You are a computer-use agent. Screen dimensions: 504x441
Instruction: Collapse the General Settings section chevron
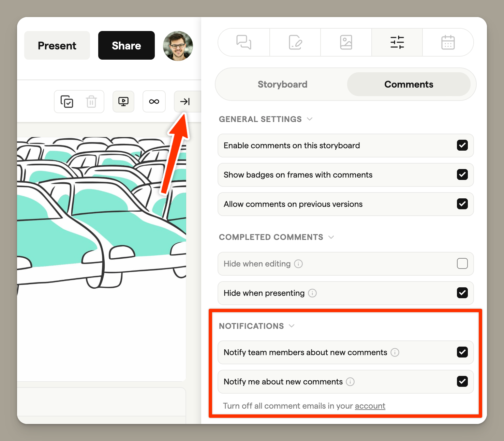coord(310,119)
